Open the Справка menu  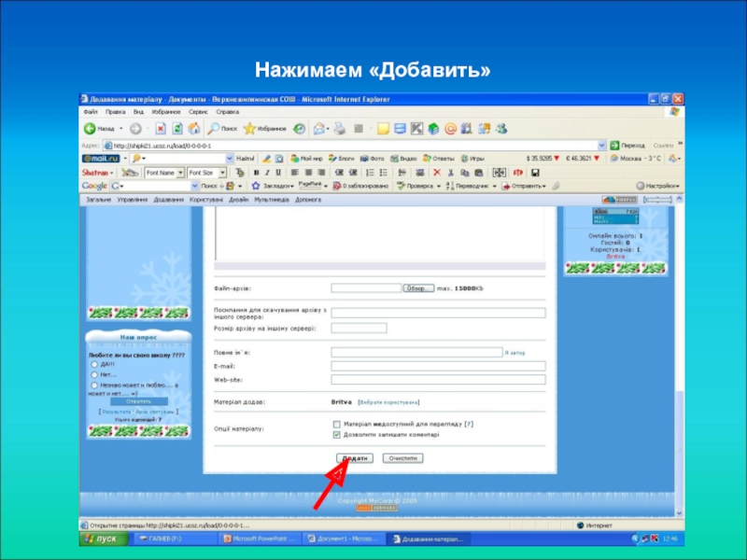(227, 112)
